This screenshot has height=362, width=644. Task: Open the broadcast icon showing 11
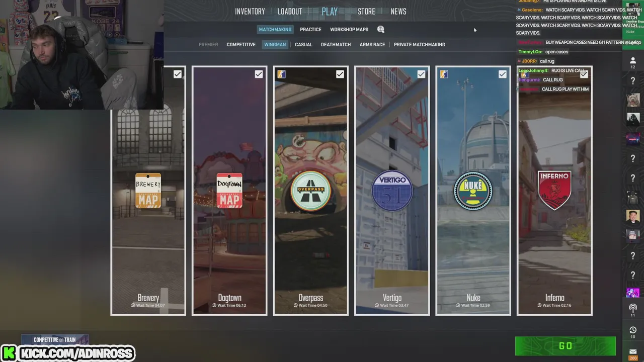(633, 310)
